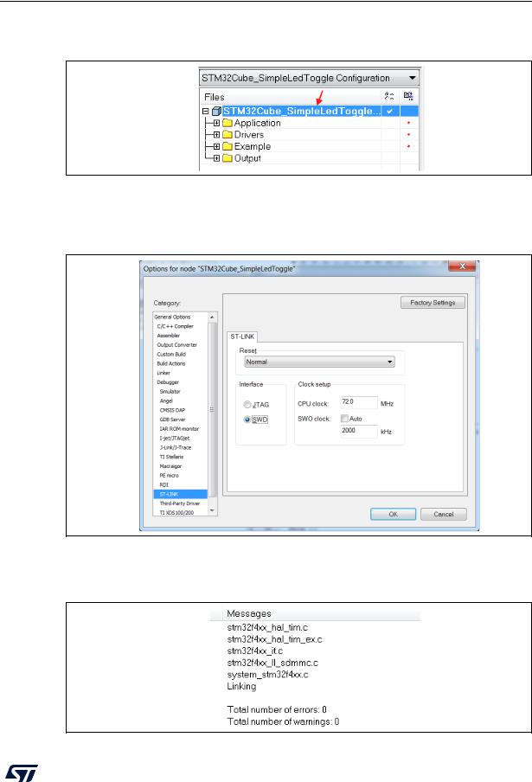Click the rightmost column icon in Files header
Screen dimensions: 532x782
[408, 96]
